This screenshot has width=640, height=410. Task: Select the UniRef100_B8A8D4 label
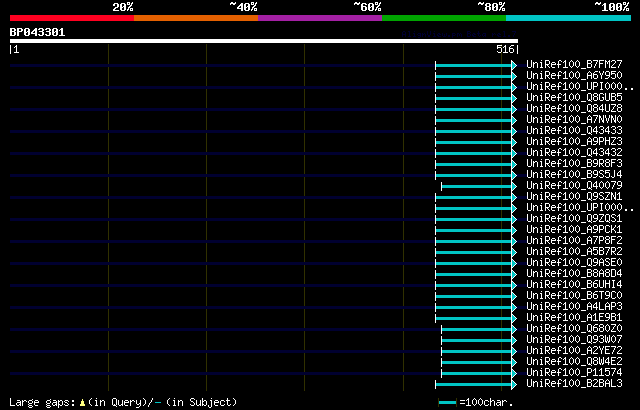coord(574,274)
